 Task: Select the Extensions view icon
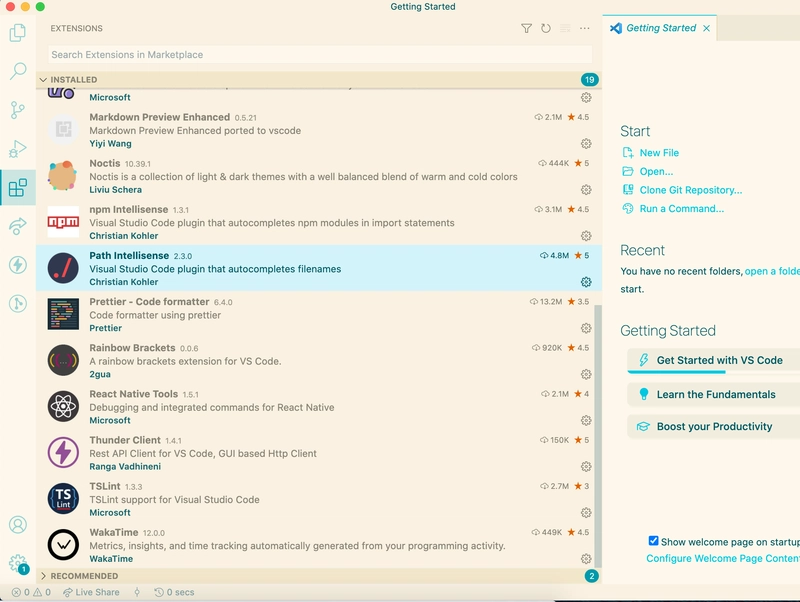pyautogui.click(x=18, y=187)
